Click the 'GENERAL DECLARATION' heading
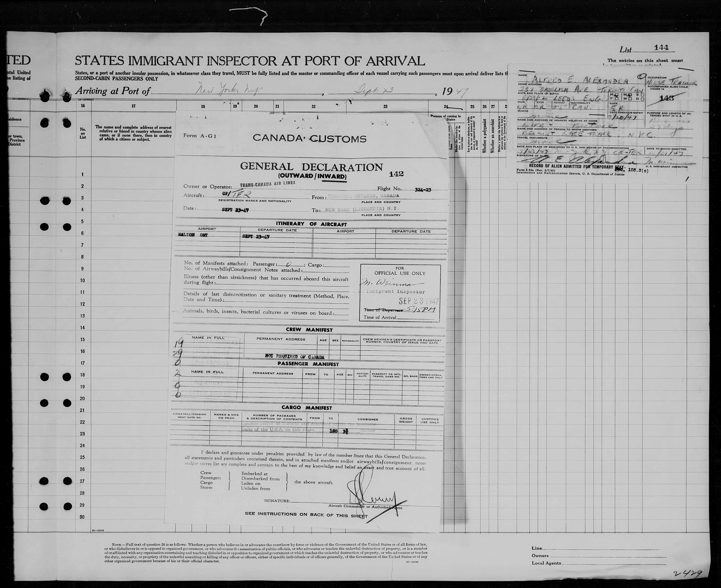Image resolution: width=721 pixels, height=588 pixels. [x=311, y=167]
